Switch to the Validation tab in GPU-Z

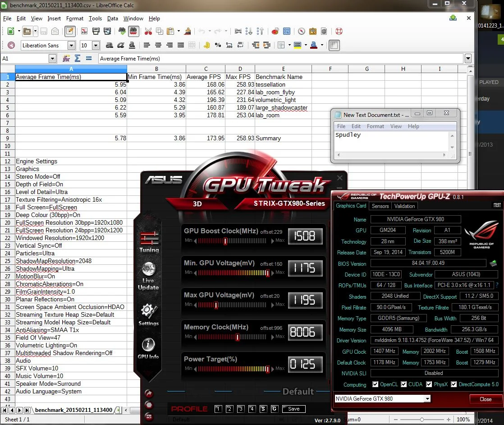pos(404,206)
